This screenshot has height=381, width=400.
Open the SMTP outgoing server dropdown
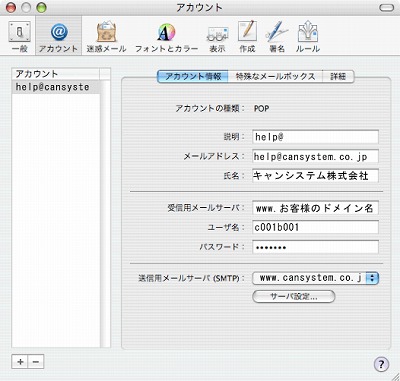[x=315, y=278]
